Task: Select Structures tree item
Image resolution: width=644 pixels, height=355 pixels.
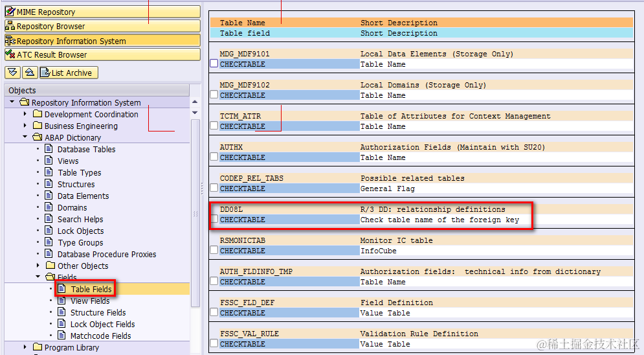Action: 76,184
